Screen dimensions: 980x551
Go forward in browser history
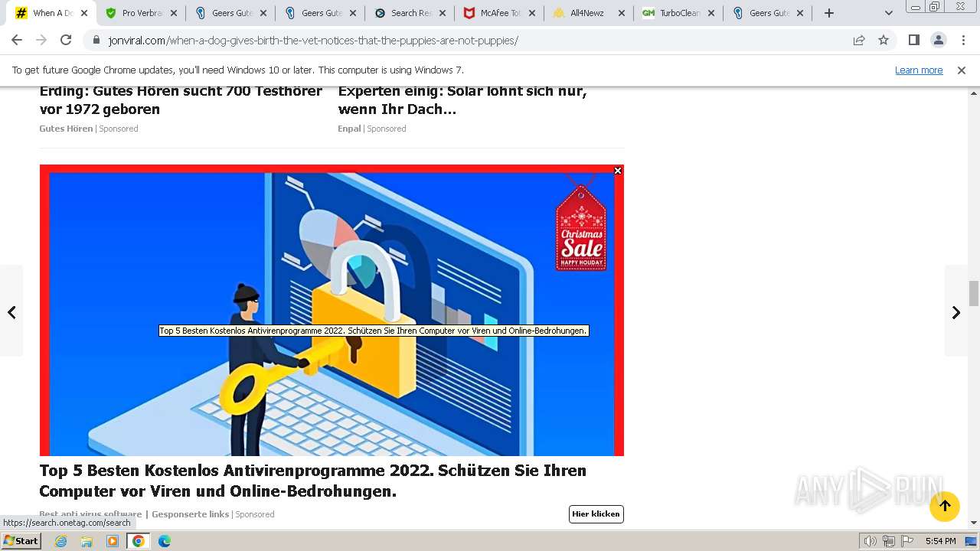(x=41, y=40)
